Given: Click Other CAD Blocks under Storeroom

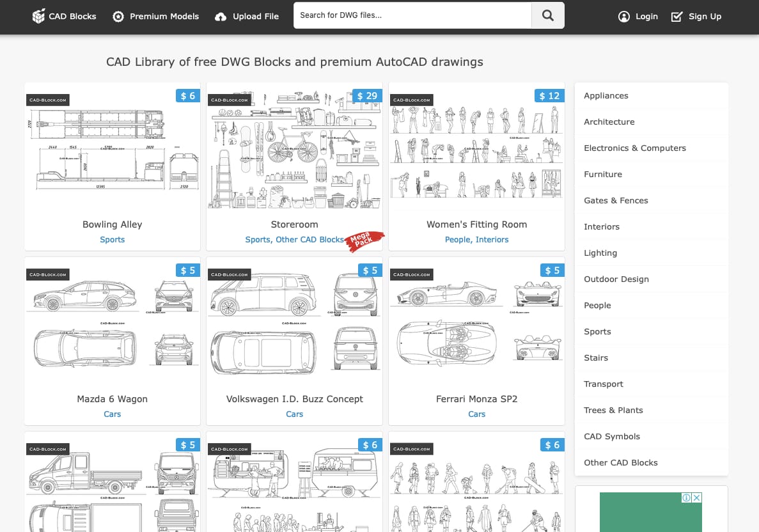Looking at the screenshot, I should pos(309,240).
